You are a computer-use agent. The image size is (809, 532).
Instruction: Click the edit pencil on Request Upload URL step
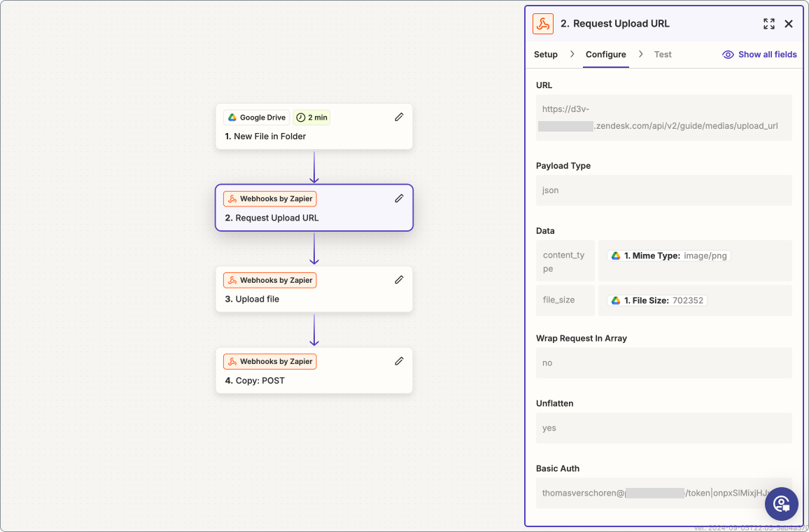point(399,198)
